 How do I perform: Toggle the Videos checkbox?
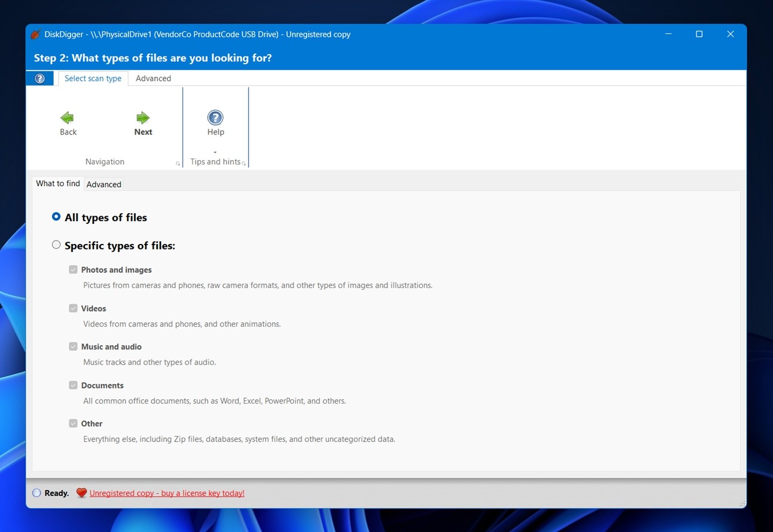73,308
